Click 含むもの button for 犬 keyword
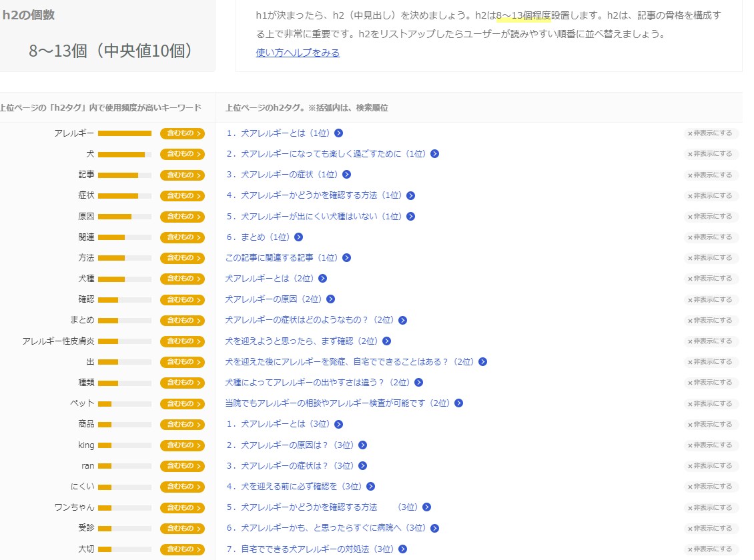This screenshot has height=560, width=754. click(183, 154)
